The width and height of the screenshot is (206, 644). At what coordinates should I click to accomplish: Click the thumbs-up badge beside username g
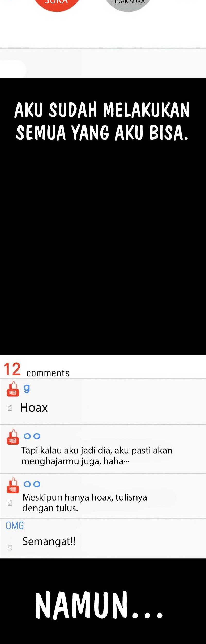(x=13, y=389)
